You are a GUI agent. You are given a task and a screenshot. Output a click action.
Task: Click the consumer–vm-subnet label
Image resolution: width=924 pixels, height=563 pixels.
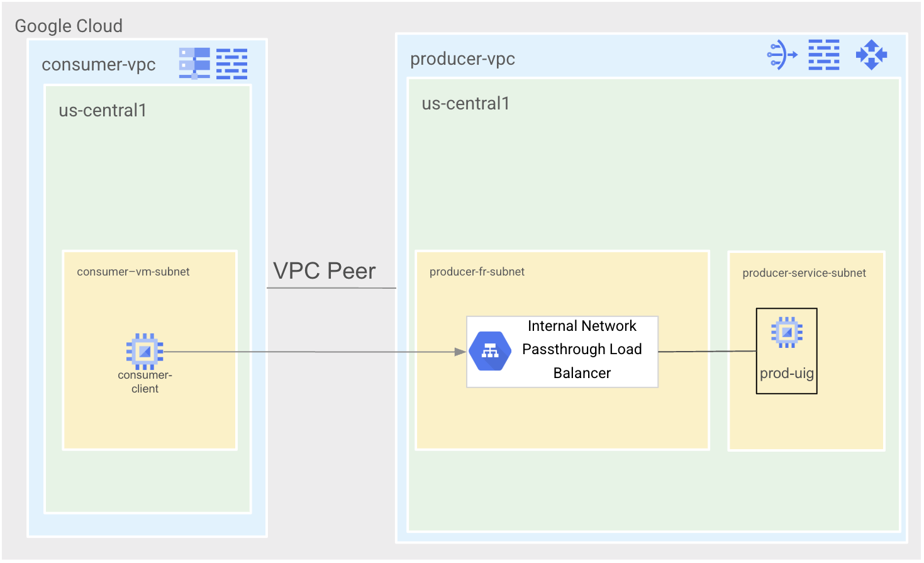(133, 272)
